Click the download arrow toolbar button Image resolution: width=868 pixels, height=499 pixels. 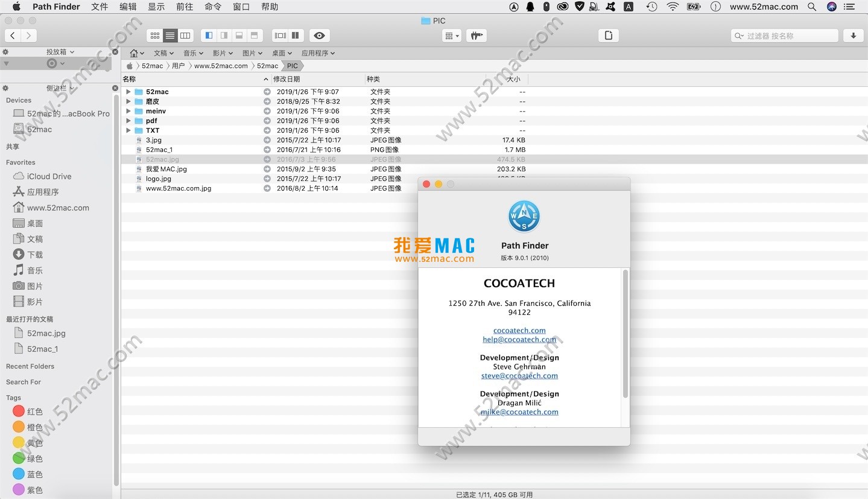point(853,36)
